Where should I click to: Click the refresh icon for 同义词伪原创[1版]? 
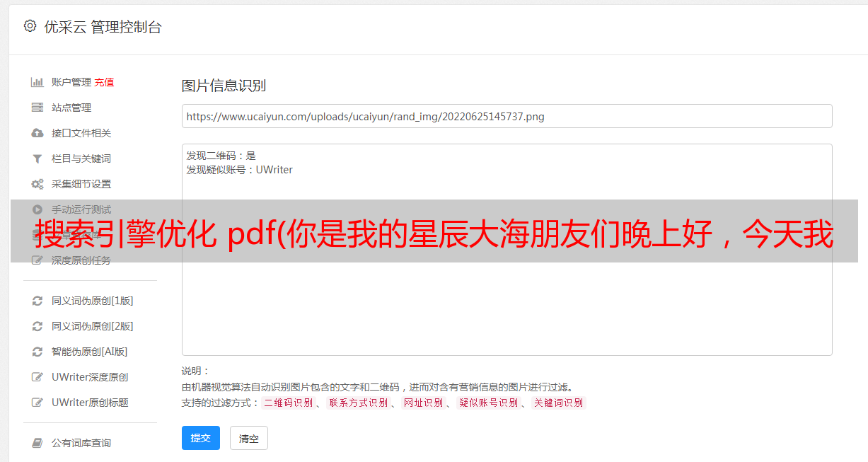click(37, 301)
